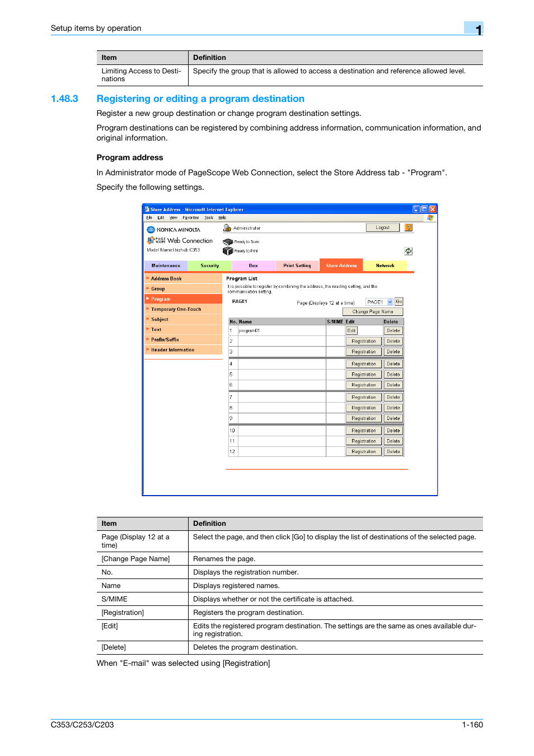This screenshot has width=534, height=756.
Task: Open the Tools menu
Action: 209,218
